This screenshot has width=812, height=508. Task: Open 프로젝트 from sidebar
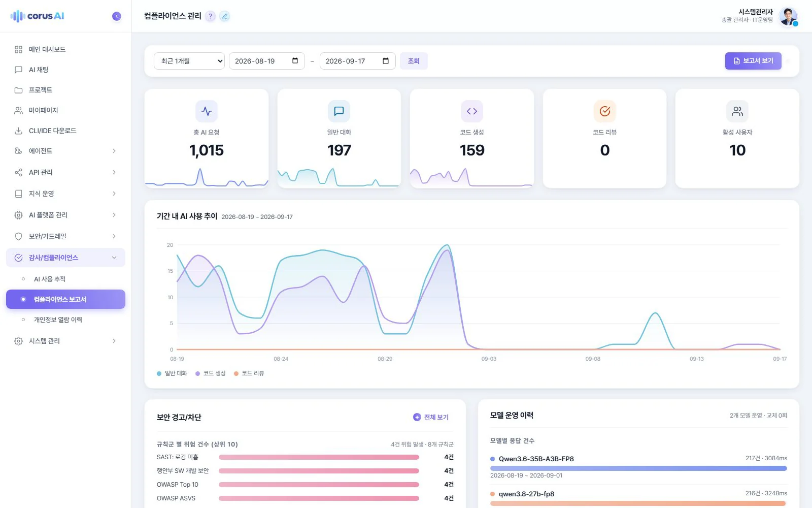point(65,90)
